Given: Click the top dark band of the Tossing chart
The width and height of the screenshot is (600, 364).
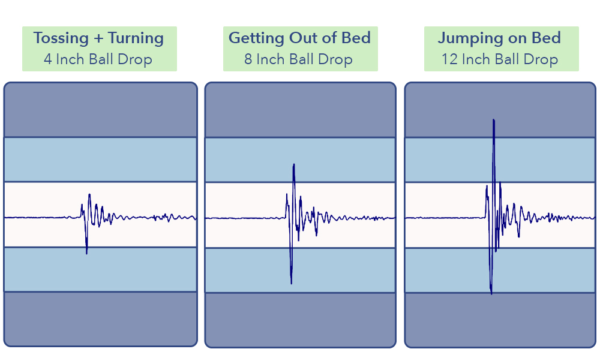Looking at the screenshot, I should tap(101, 110).
